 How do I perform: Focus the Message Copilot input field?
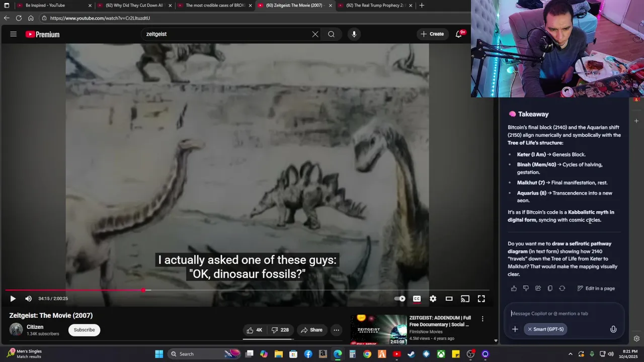coord(563,314)
